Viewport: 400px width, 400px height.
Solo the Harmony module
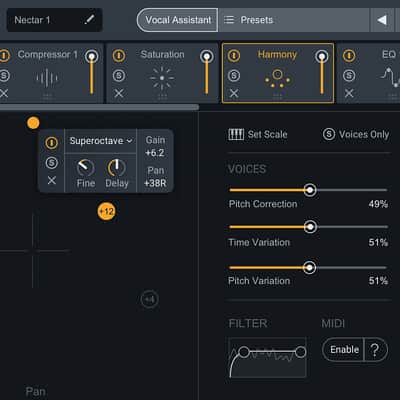pos(234,76)
